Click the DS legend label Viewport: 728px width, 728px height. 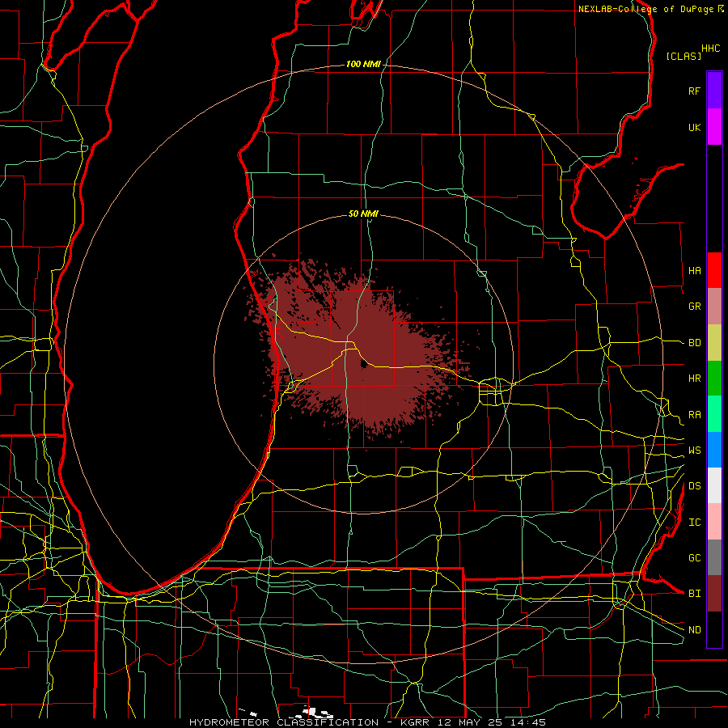(x=694, y=486)
